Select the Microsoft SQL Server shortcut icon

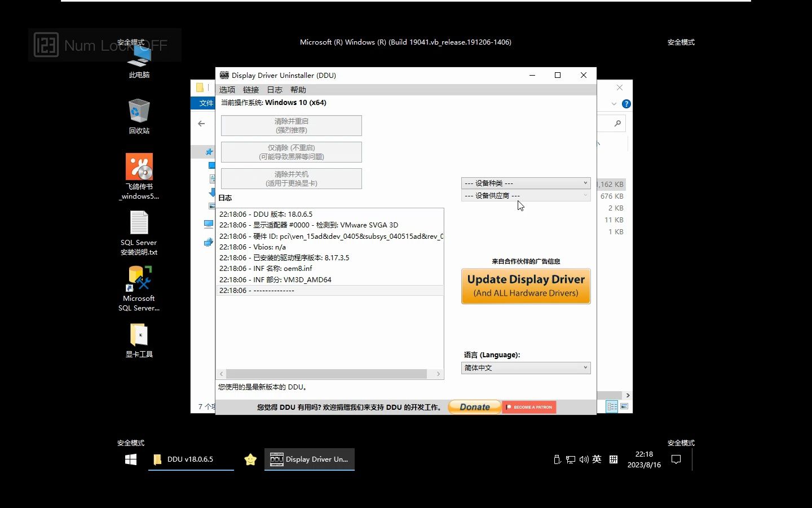[x=139, y=288]
